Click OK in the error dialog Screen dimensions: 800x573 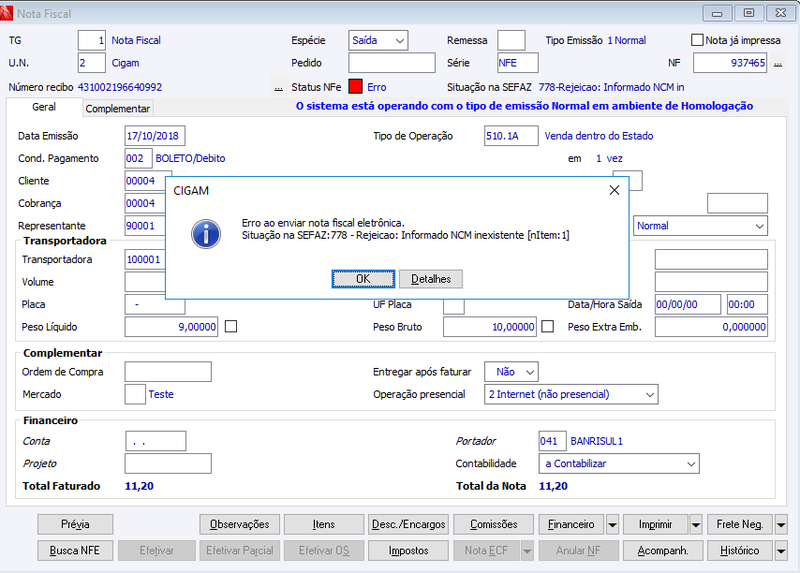pyautogui.click(x=363, y=279)
